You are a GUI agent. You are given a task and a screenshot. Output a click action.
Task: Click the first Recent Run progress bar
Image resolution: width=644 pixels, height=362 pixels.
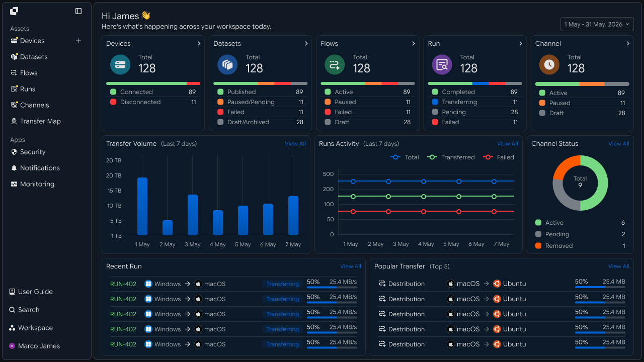tap(332, 288)
